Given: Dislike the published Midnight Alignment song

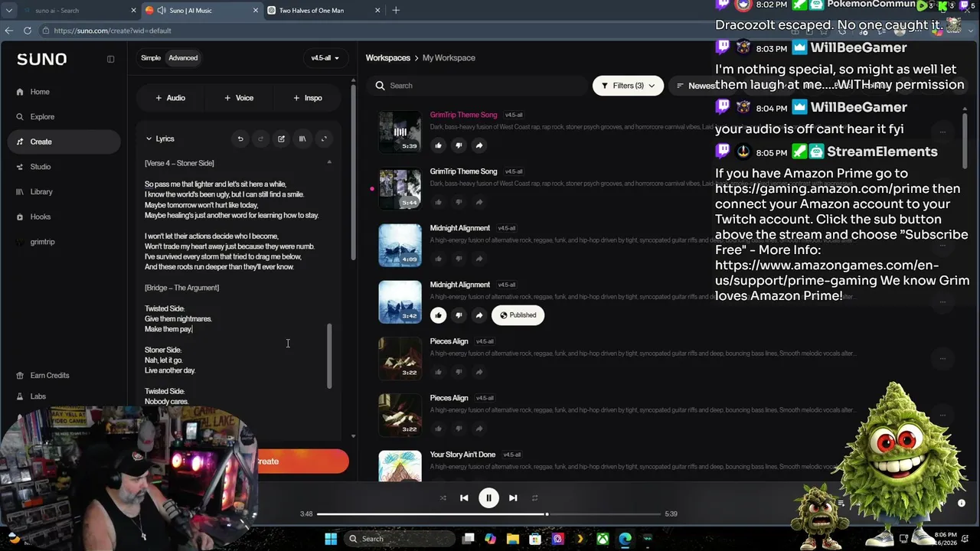Looking at the screenshot, I should [x=459, y=315].
